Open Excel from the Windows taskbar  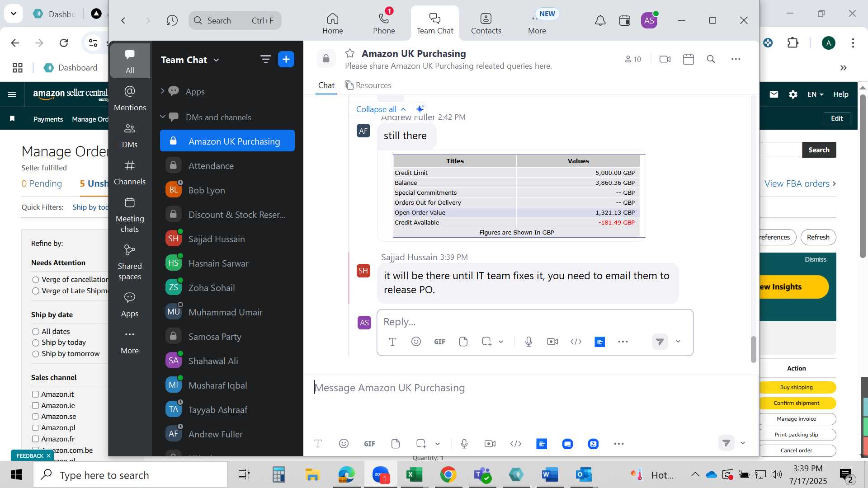click(414, 475)
